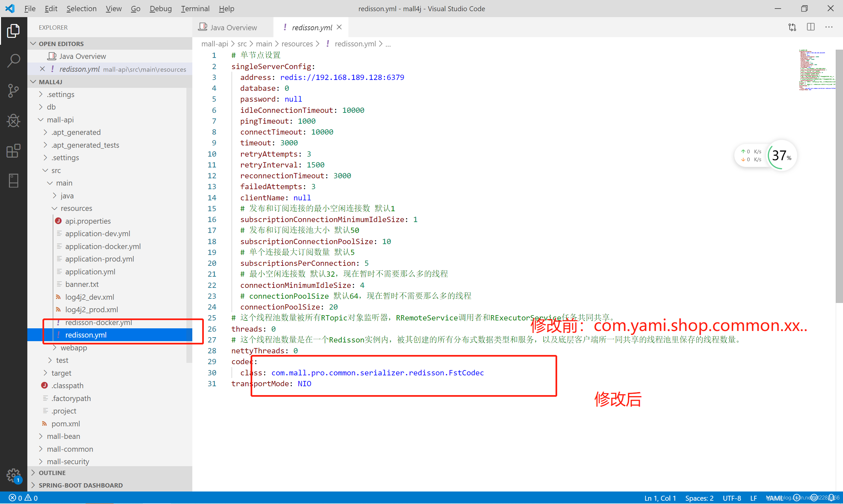Open Changes compare icon in editor toolbar
This screenshot has width=843, height=504.
pos(792,27)
